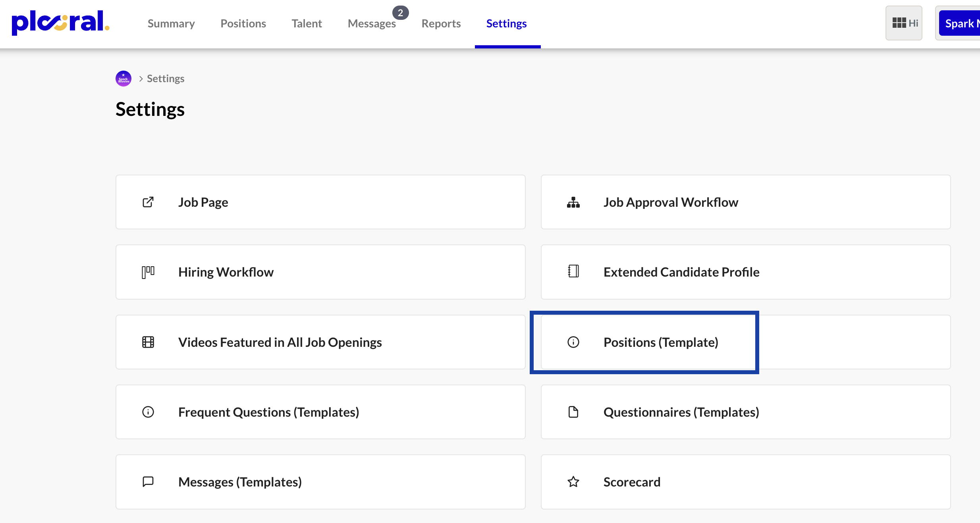980x523 pixels.
Task: Click the document icon on Questionnaires (Templates)
Action: 573,412
